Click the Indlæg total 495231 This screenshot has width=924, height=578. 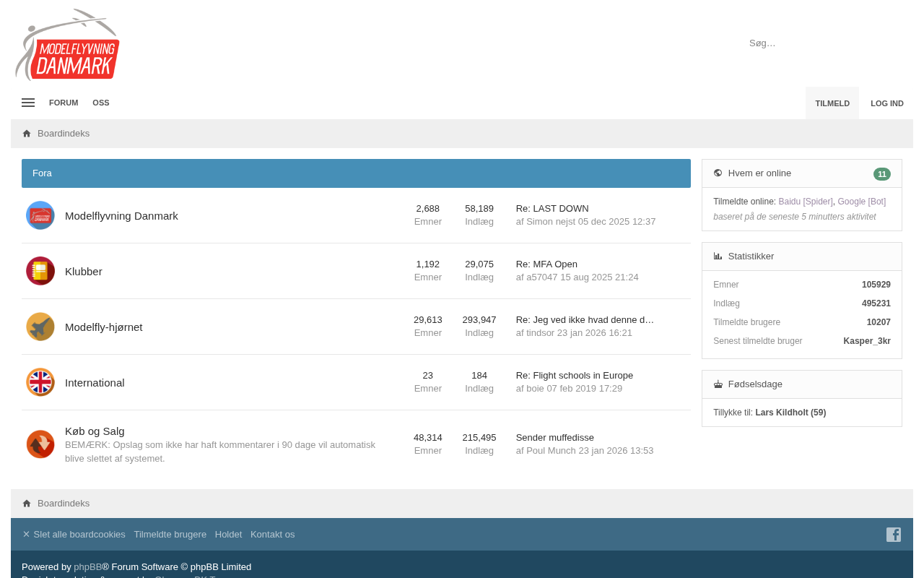(876, 303)
